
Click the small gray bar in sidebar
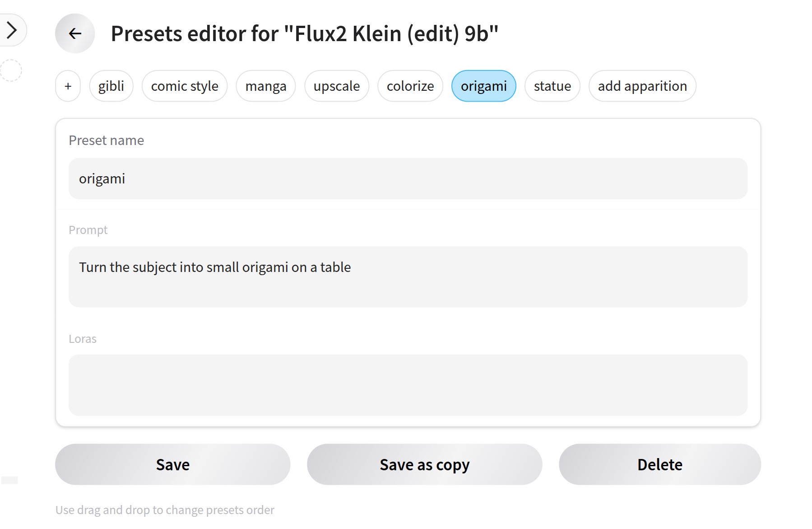point(9,480)
